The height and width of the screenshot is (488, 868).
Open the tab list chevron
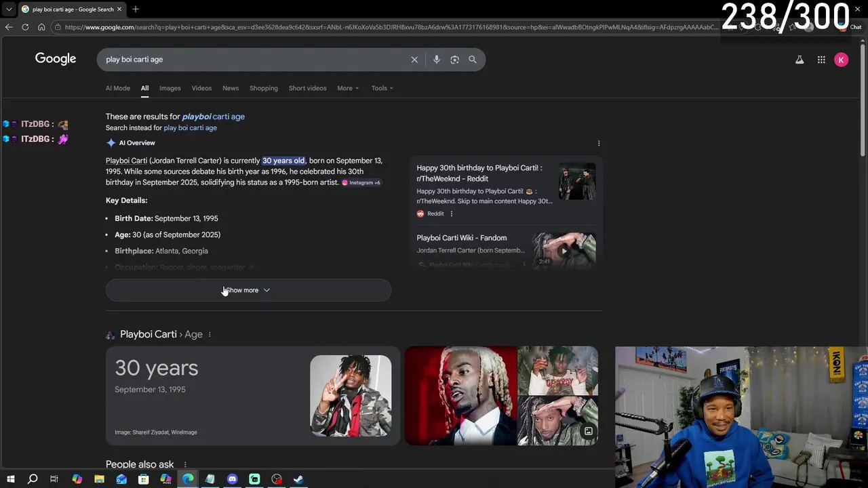(9, 9)
